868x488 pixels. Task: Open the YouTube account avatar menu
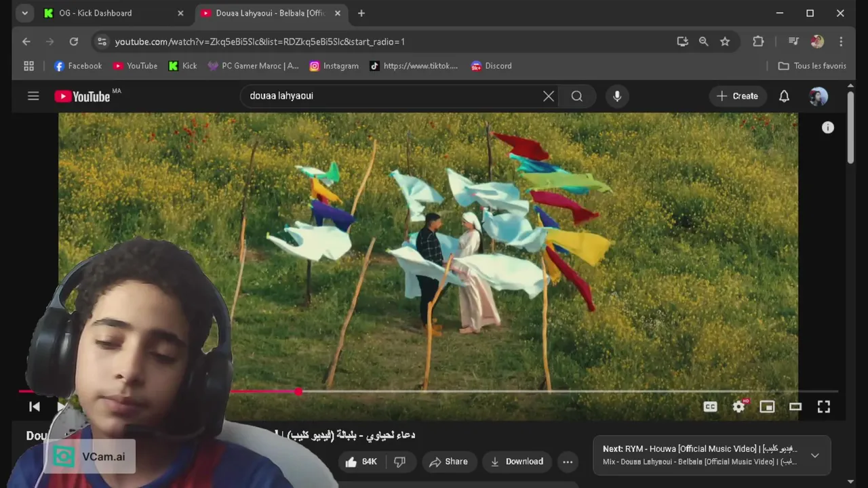pyautogui.click(x=818, y=96)
